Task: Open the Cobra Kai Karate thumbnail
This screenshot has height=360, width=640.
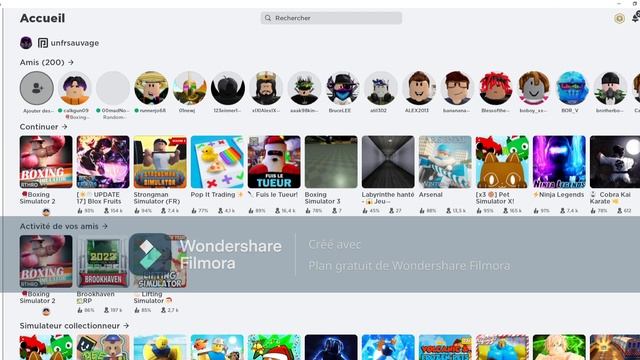Action: click(x=615, y=162)
